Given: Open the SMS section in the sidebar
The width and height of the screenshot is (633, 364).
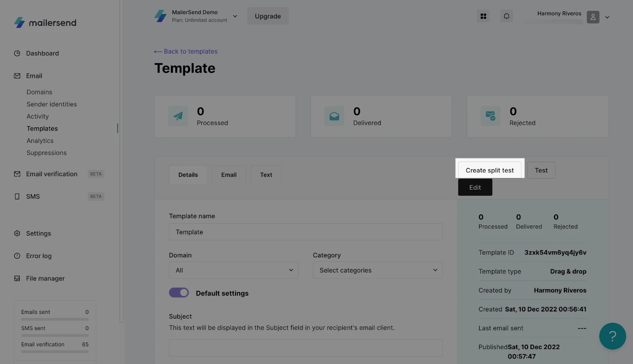Looking at the screenshot, I should click(33, 196).
